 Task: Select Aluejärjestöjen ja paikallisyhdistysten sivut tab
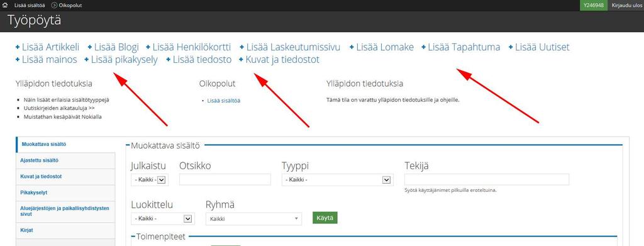pyautogui.click(x=65, y=211)
